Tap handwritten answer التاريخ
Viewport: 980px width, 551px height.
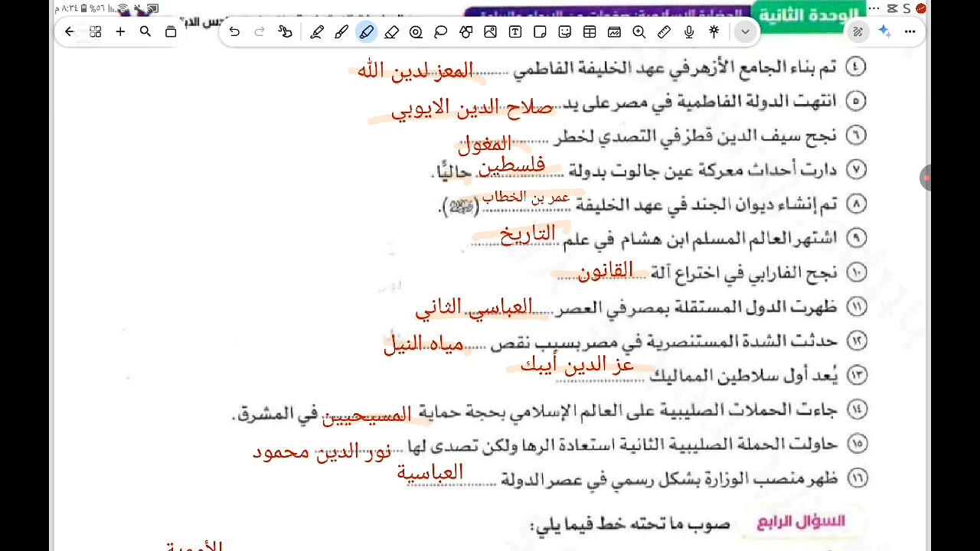[528, 234]
